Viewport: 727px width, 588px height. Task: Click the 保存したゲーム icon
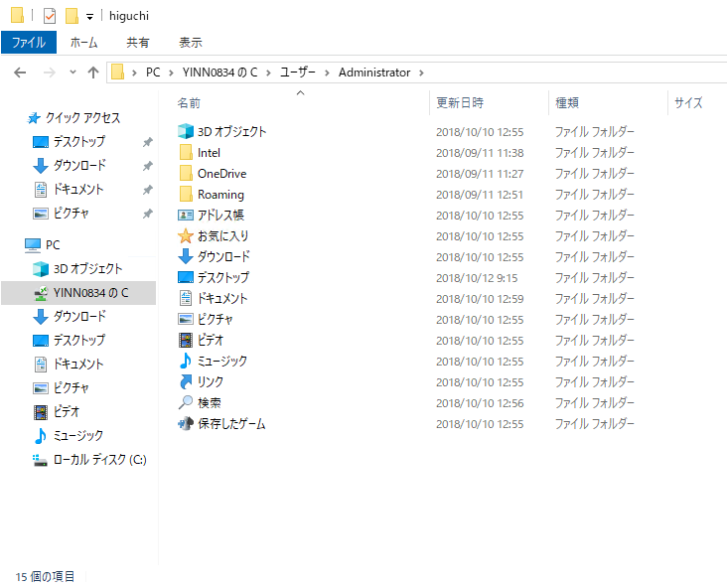186,423
